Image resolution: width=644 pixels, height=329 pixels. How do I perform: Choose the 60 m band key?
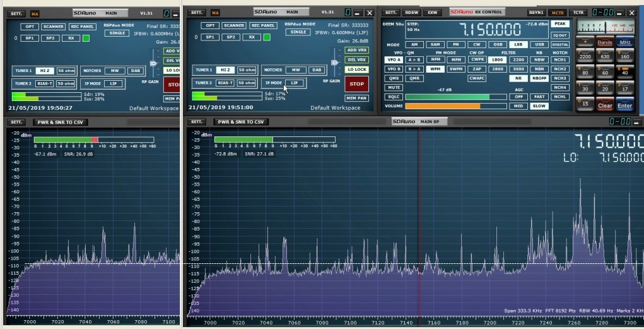[605, 71]
